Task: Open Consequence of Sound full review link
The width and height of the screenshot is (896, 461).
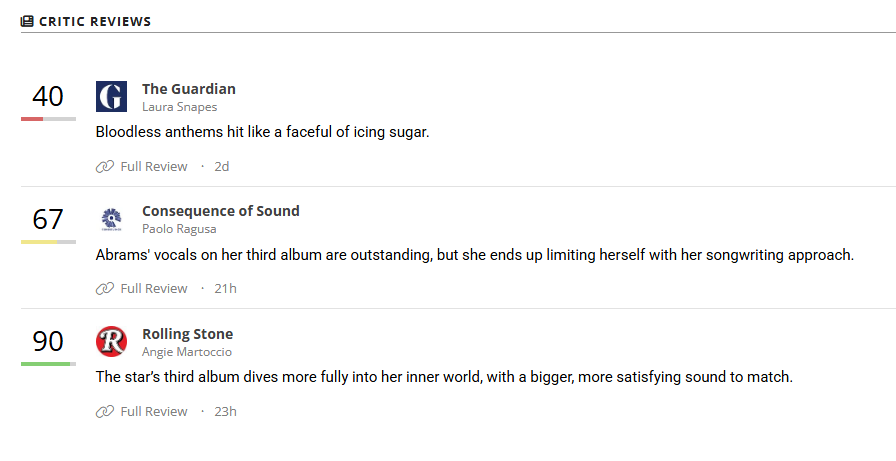Action: (154, 289)
